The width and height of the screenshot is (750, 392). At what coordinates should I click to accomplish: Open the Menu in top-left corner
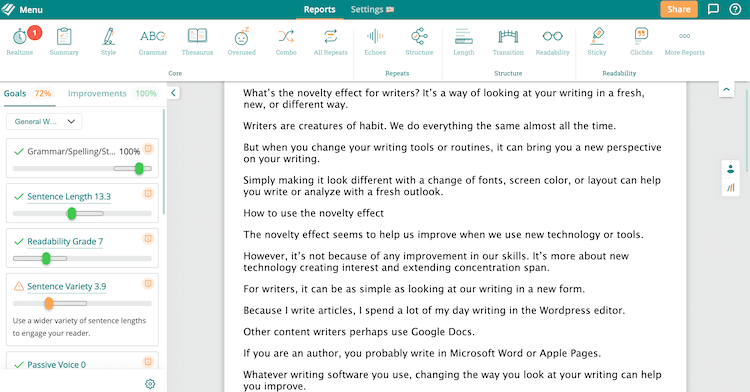(22, 10)
